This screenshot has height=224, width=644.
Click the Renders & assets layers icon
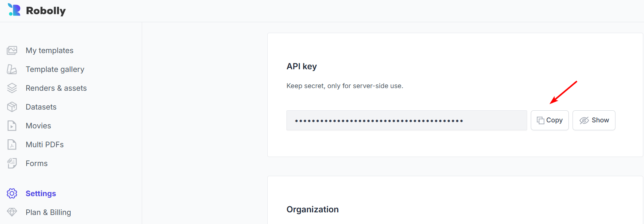click(12, 88)
